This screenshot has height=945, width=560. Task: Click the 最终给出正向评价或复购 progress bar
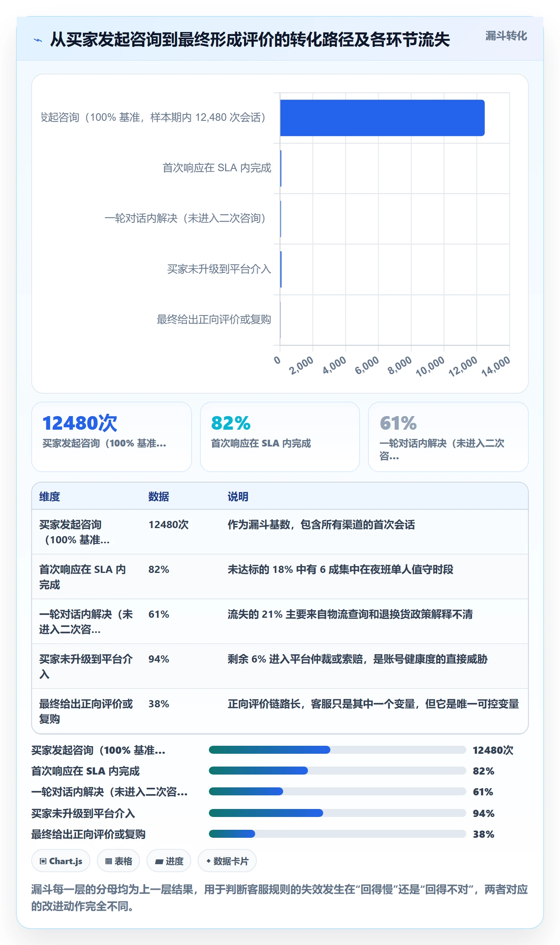pyautogui.click(x=338, y=834)
